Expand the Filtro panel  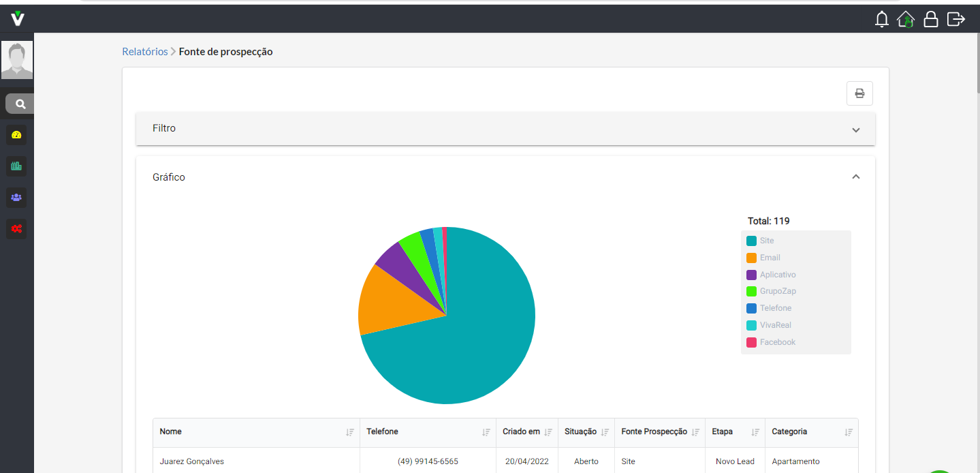click(x=505, y=129)
